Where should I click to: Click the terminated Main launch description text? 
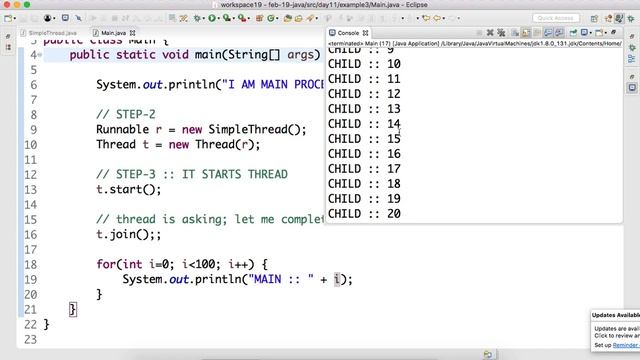[x=475, y=43]
